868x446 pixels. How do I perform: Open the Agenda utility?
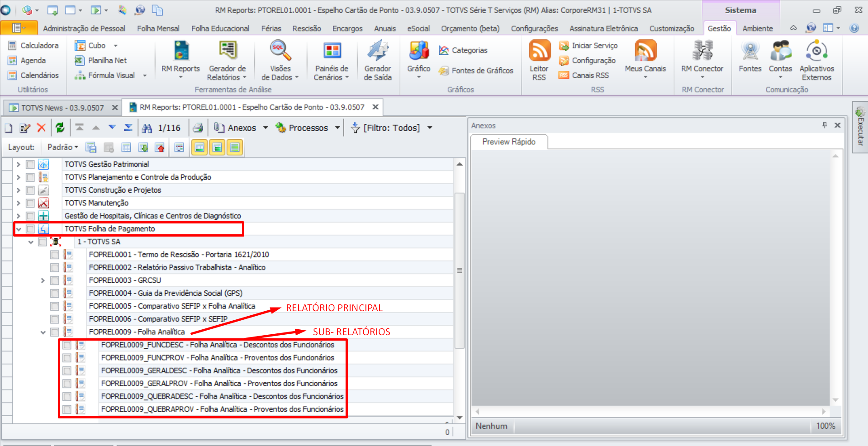(27, 60)
